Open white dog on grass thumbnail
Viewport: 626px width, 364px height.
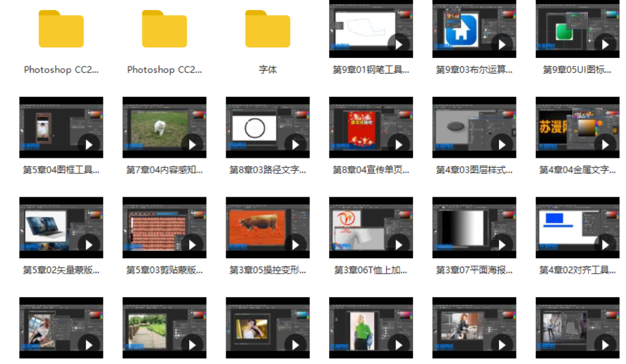165,127
